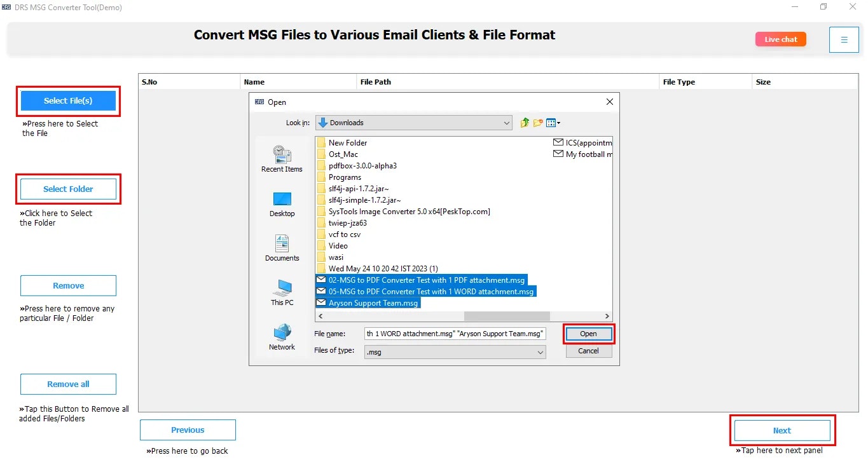The image size is (868, 462).
Task: Select the slf4j-simple-1.7.2.jar~ folder
Action: coord(359,200)
